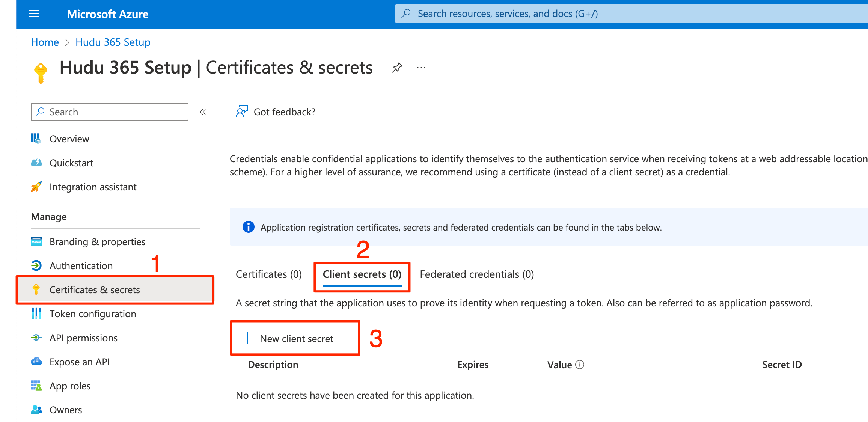Collapse the sidebar with the double chevron
The width and height of the screenshot is (868, 422).
click(x=203, y=112)
